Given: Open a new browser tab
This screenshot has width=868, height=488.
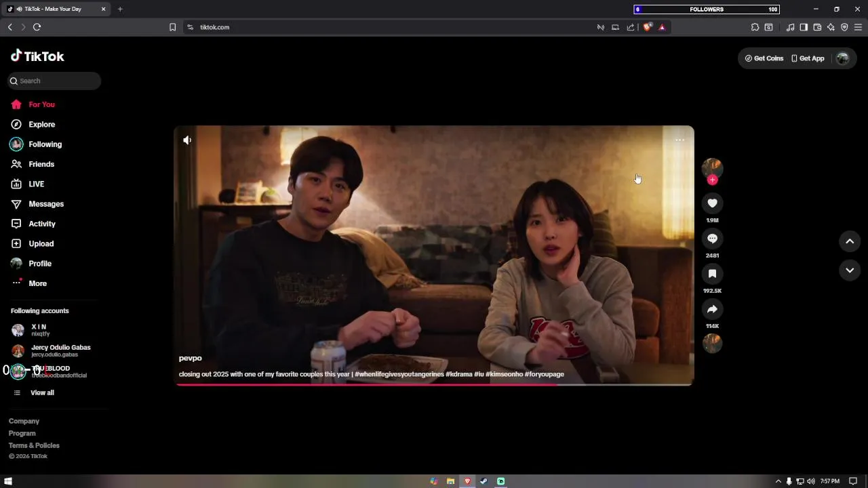Looking at the screenshot, I should coord(120,9).
